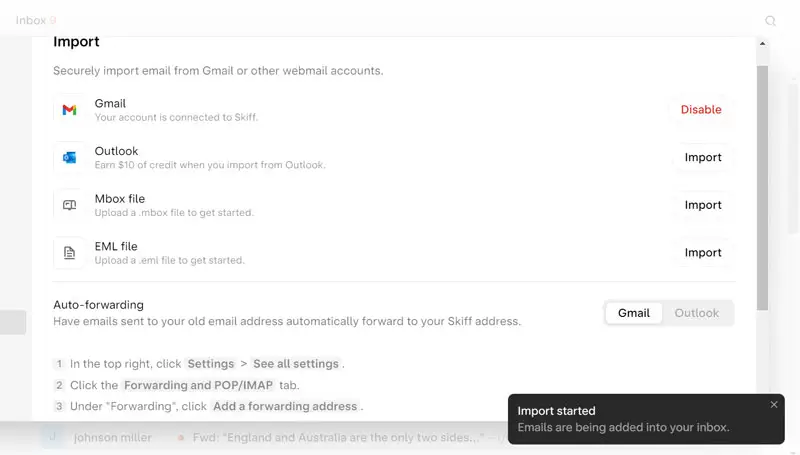
Task: Click the Outlook logo icon
Action: [69, 158]
